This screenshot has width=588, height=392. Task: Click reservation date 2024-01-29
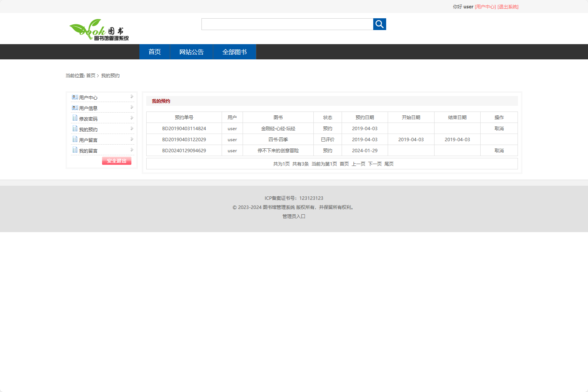click(365, 151)
